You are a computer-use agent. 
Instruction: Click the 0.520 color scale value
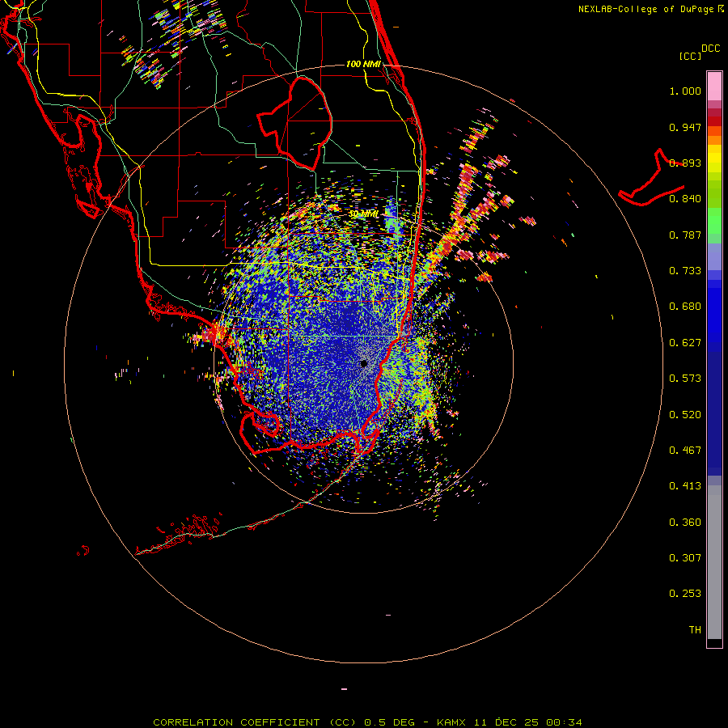(685, 415)
